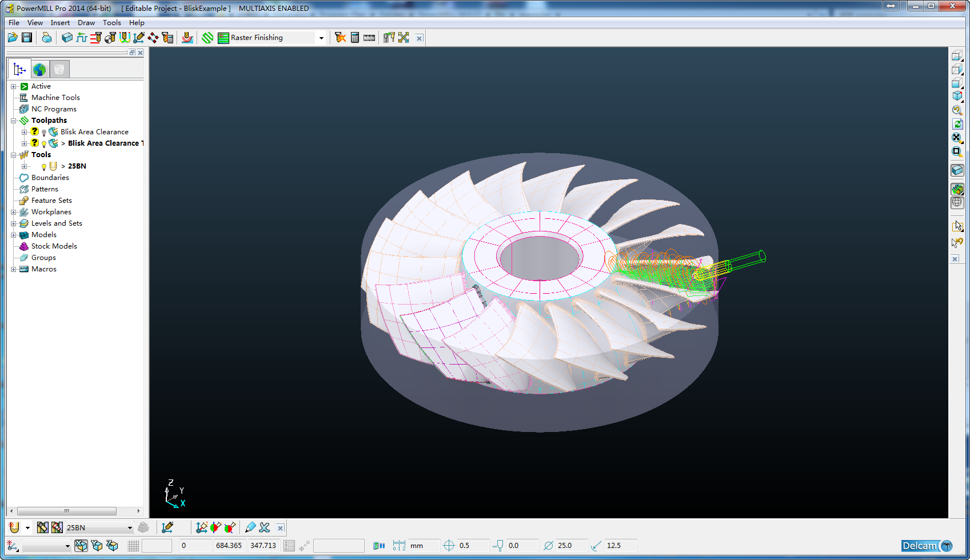This screenshot has height=560, width=970.
Task: Click the box selection cursor icon
Action: (957, 226)
